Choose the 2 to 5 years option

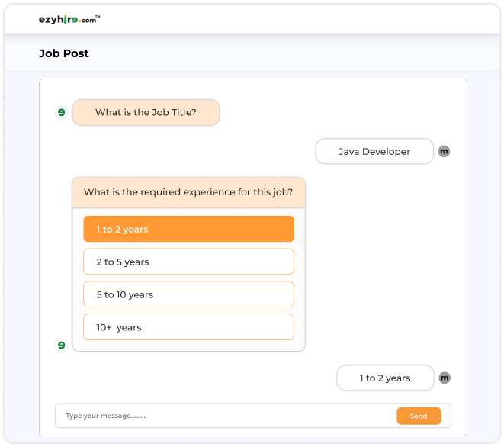point(188,262)
